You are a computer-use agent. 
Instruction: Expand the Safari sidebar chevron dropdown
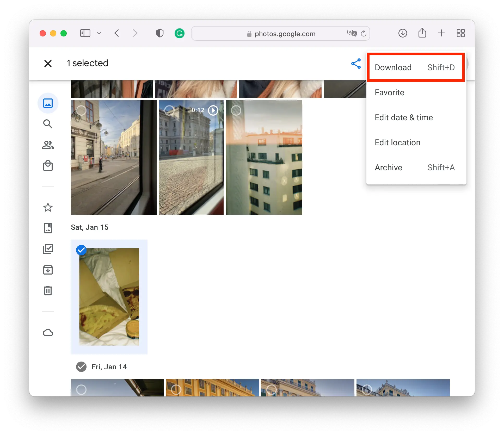pos(99,33)
